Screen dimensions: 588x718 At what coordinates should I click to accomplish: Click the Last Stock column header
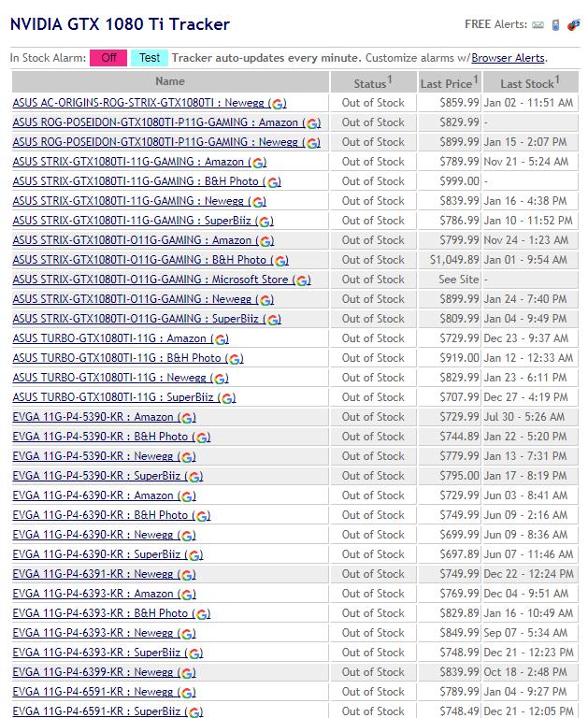(x=530, y=81)
